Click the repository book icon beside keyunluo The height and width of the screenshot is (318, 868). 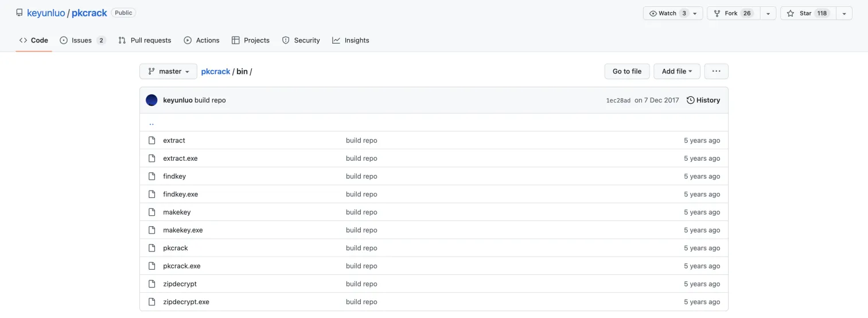click(x=20, y=13)
